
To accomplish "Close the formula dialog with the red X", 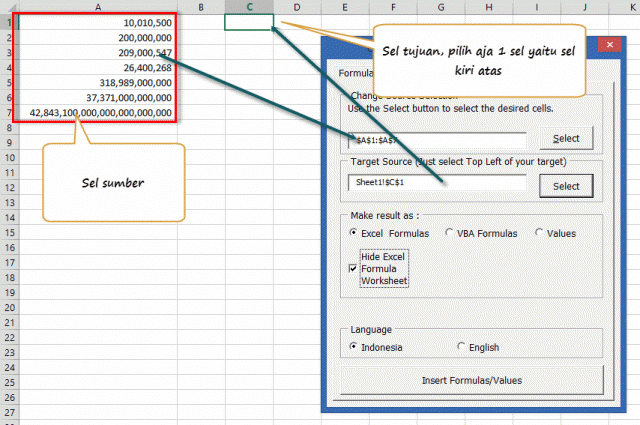I will coord(608,46).
